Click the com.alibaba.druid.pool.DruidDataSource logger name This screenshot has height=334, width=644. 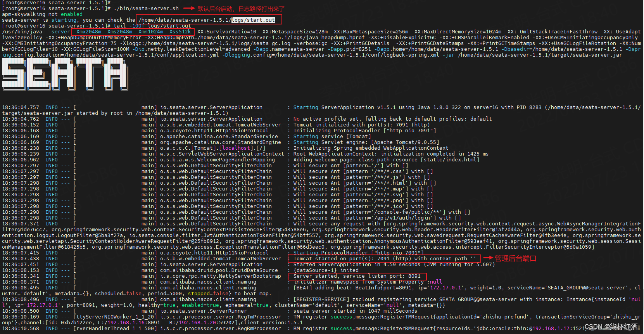219,270
